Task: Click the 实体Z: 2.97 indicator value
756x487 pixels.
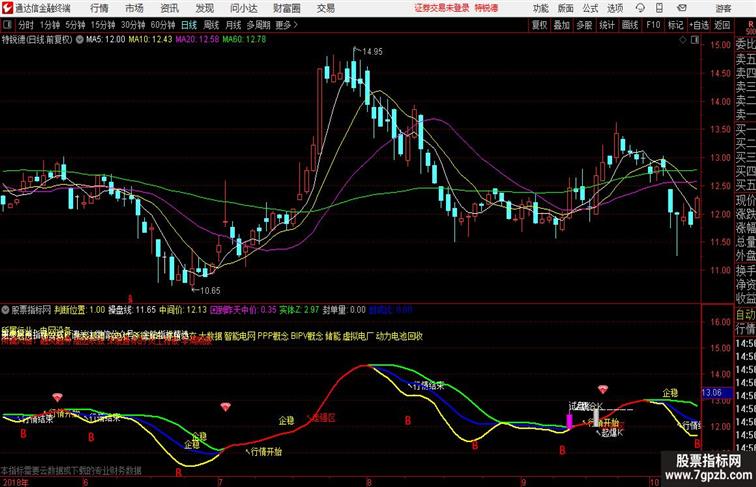Action: (299, 310)
